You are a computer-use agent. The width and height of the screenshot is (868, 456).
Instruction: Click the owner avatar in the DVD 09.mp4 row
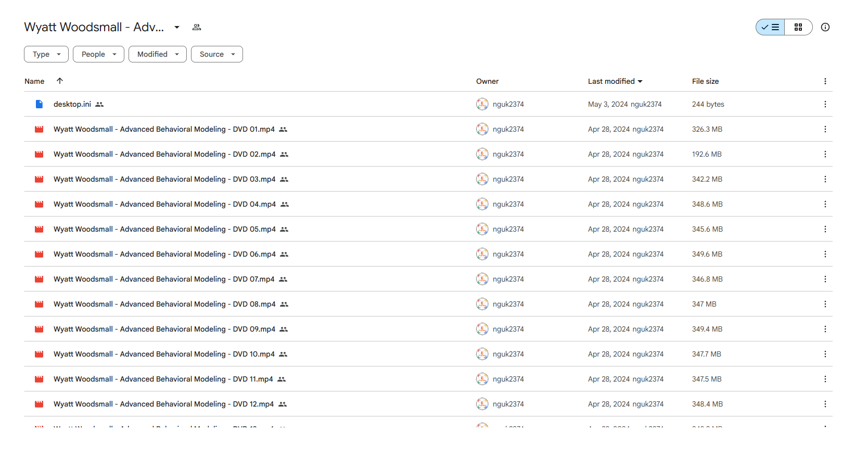coord(482,329)
